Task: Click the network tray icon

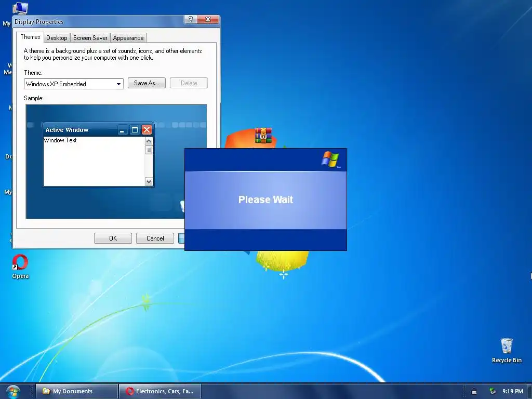Action: click(493, 391)
